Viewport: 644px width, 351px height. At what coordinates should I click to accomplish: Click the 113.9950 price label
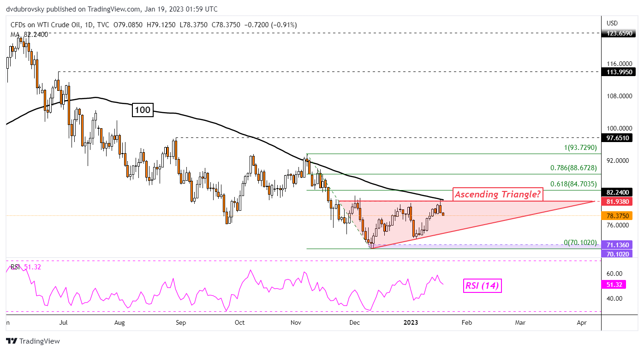(x=620, y=71)
